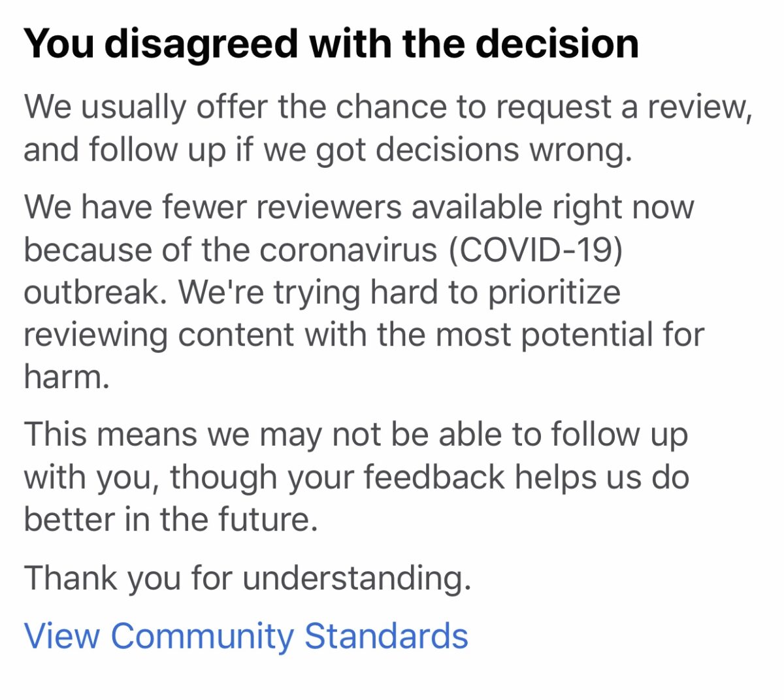784x700 pixels.
Task: Click the paragraph starting "We usually offer"
Action: pos(388,129)
